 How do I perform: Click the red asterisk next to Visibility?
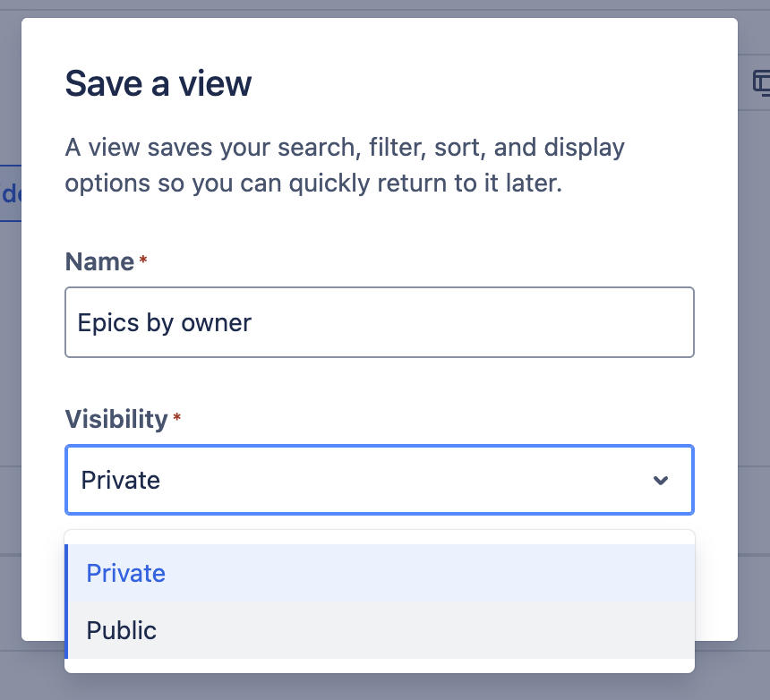click(x=176, y=418)
